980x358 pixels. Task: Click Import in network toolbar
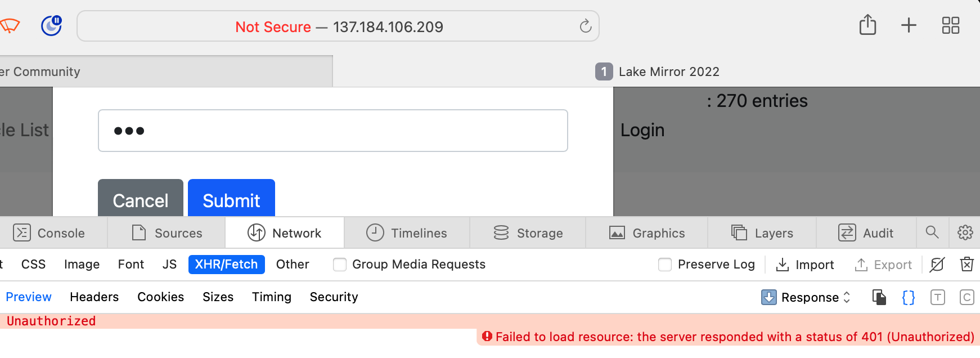point(804,265)
